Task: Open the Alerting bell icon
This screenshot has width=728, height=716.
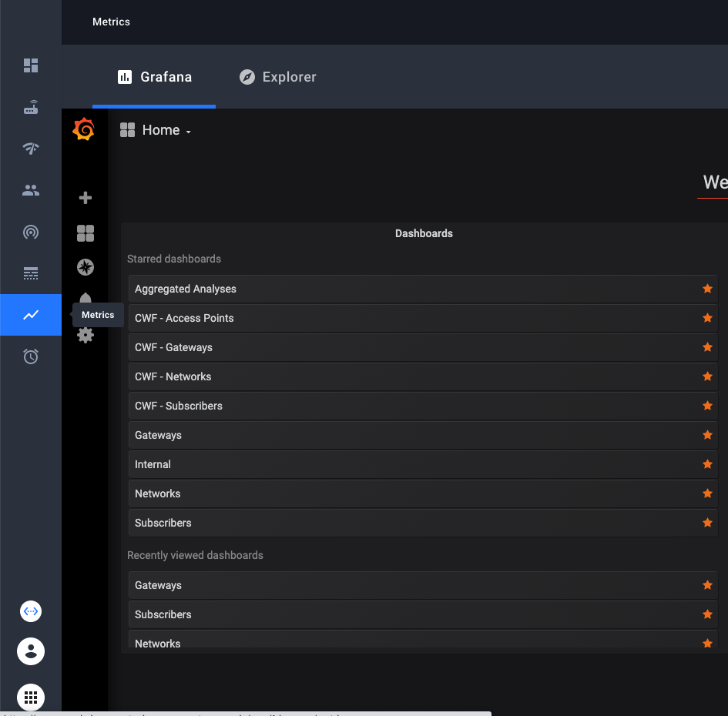Action: point(85,301)
